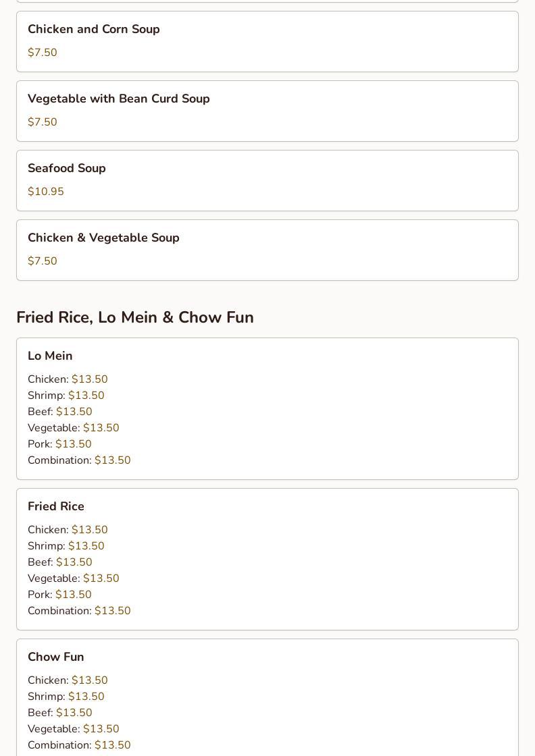Choose the Chicken option under Lo Mein
Image resolution: width=535 pixels, height=756 pixels.
point(68,379)
